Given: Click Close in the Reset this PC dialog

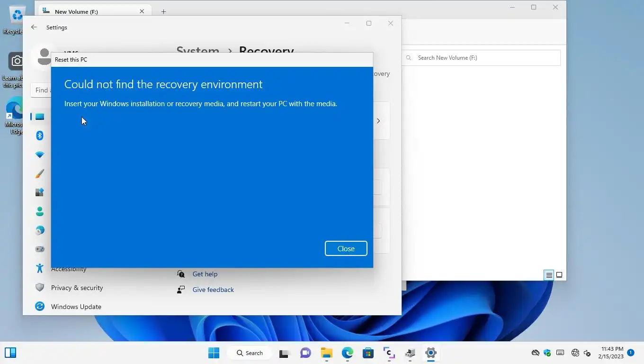Looking at the screenshot, I should click(x=346, y=248).
